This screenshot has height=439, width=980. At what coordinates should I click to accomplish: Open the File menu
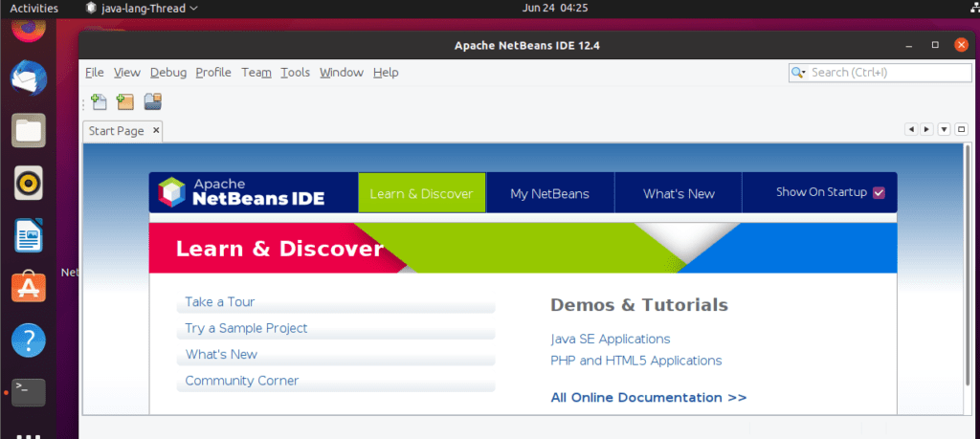(95, 73)
